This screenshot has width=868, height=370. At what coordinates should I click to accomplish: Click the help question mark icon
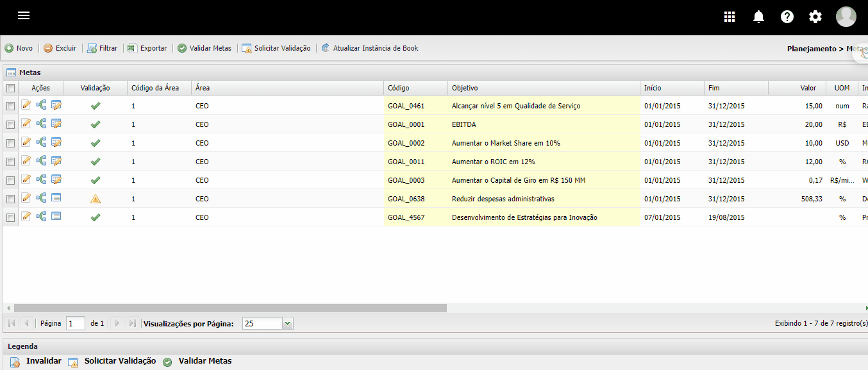(x=787, y=17)
